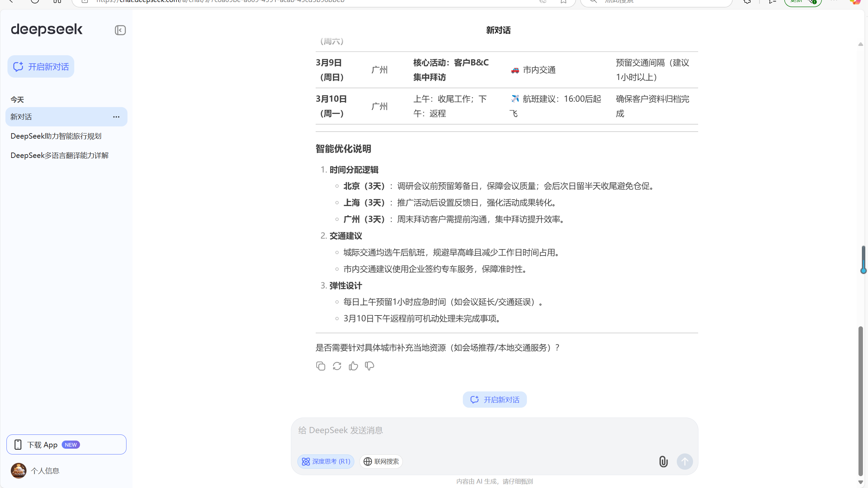Open the 下载 App button

tap(66, 445)
